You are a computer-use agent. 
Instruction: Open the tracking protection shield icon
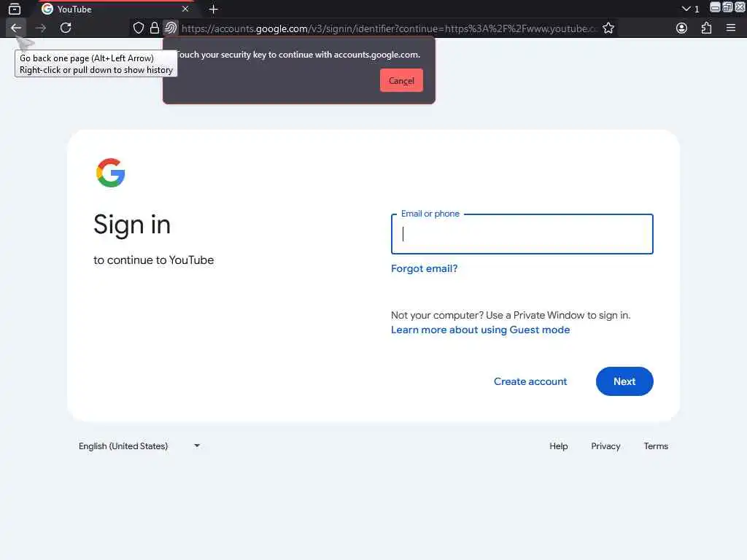(138, 28)
